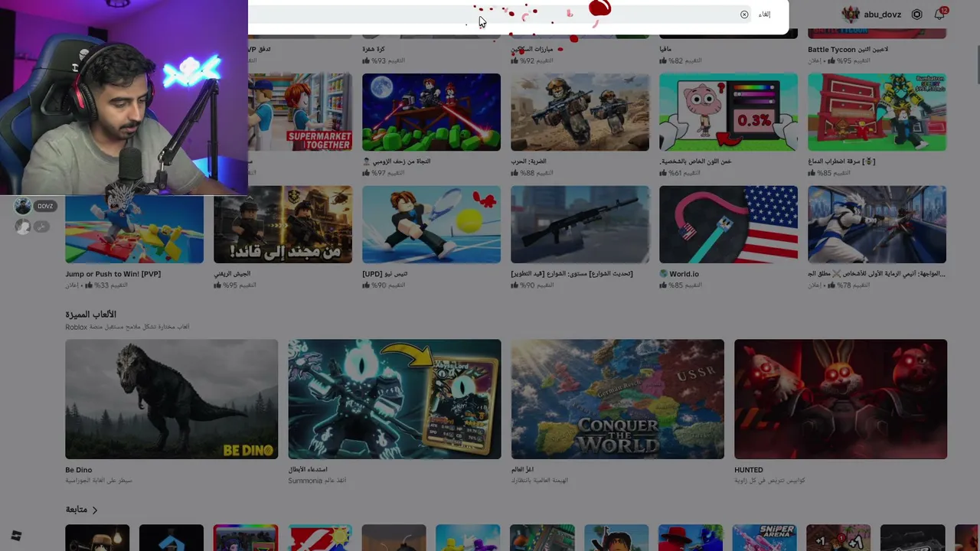The width and height of the screenshot is (980, 551).
Task: Open the Conquer the World featured thumbnail
Action: pyautogui.click(x=617, y=399)
